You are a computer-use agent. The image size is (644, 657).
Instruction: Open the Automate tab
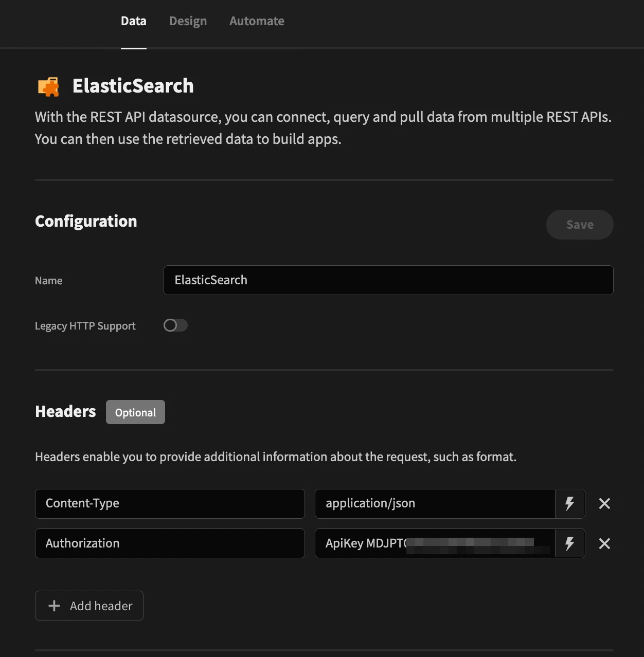pos(257,21)
